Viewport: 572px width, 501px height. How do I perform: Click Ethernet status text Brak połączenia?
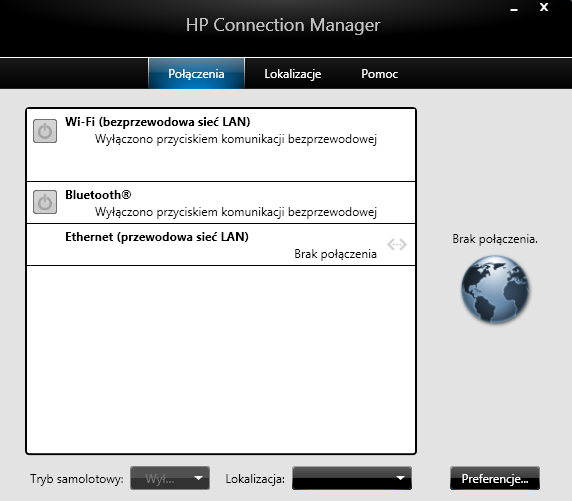(x=335, y=254)
